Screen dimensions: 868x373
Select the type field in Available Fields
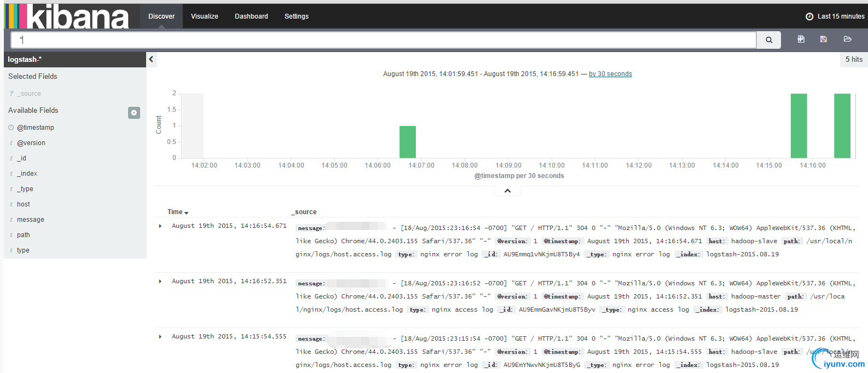tap(23, 250)
